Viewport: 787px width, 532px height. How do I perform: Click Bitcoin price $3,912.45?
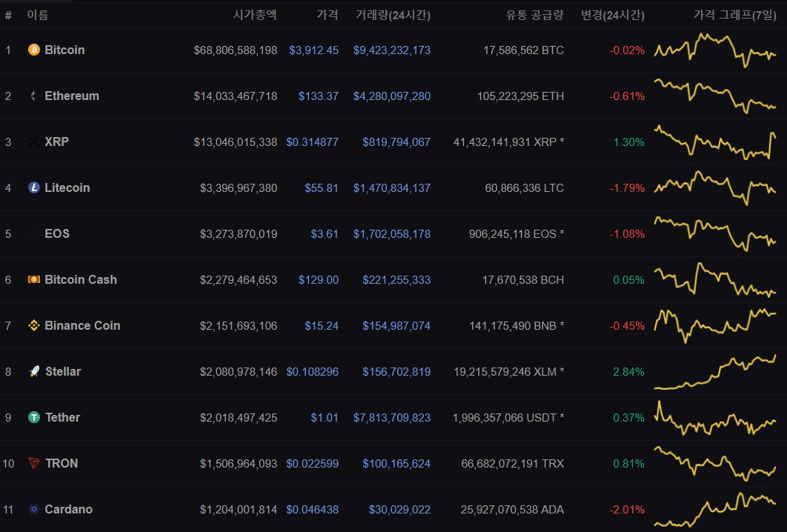tap(313, 50)
